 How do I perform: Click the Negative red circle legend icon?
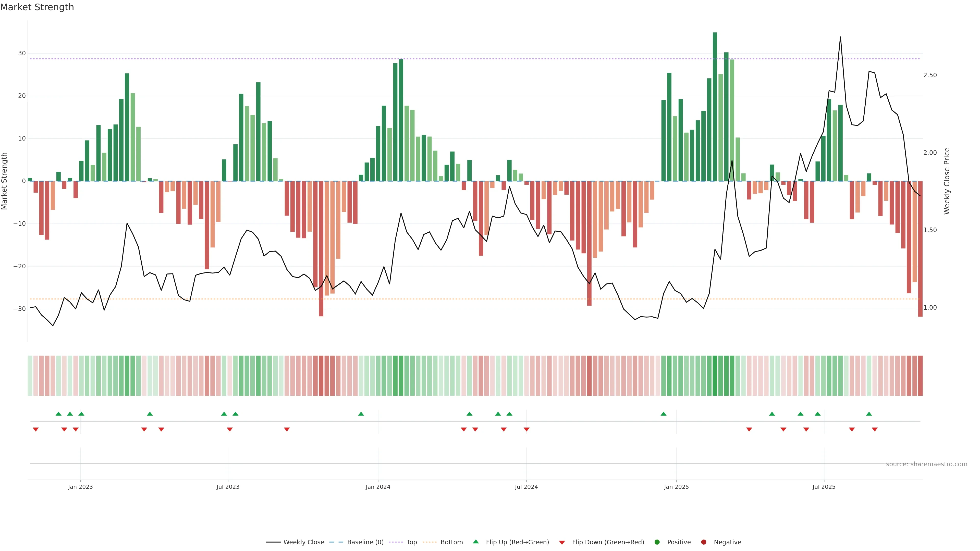pyautogui.click(x=703, y=542)
